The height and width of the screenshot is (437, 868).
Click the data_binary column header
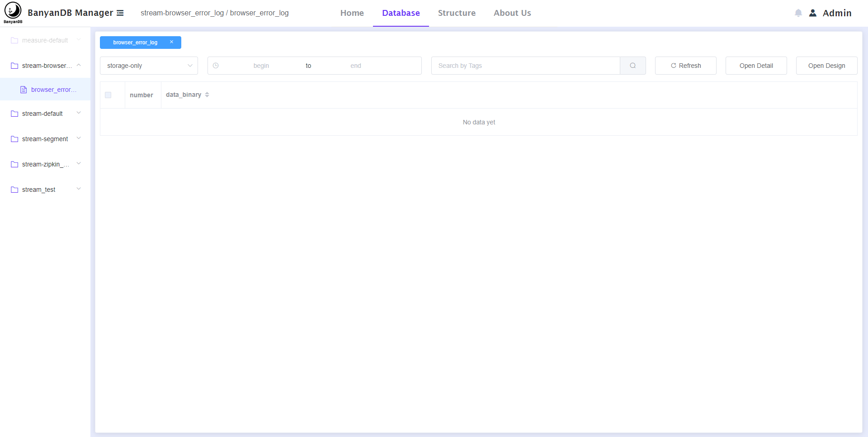pyautogui.click(x=184, y=95)
